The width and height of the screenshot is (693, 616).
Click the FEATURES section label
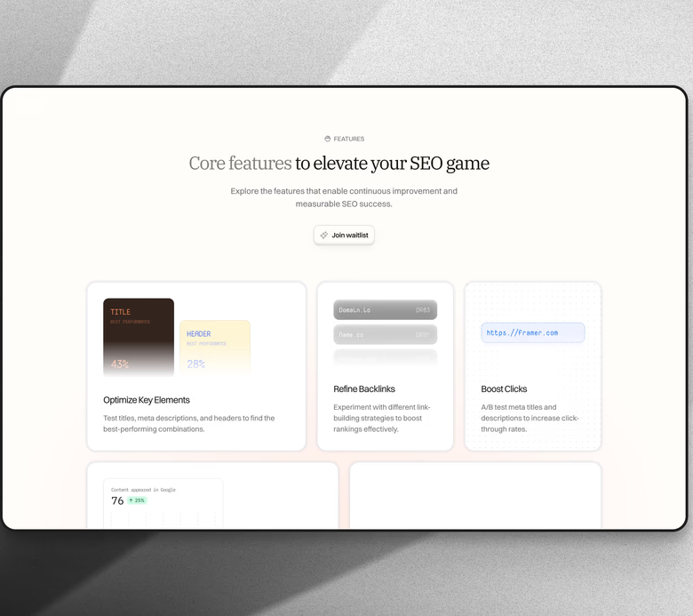[x=348, y=139]
